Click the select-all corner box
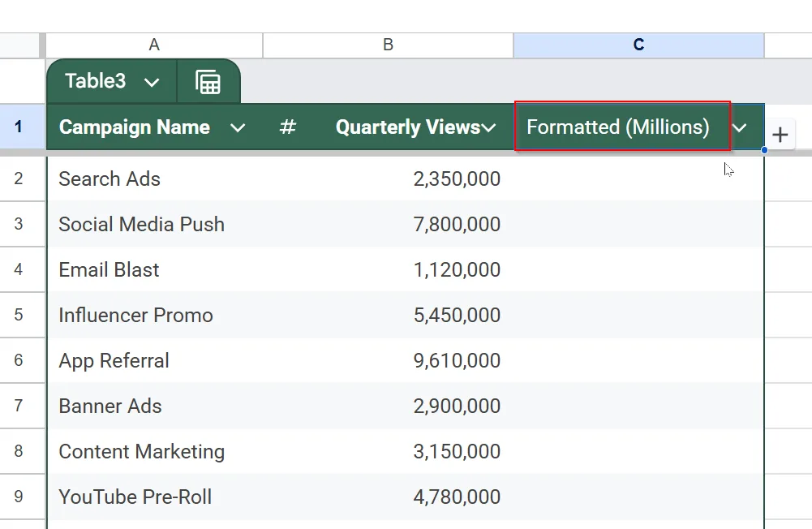The height and width of the screenshot is (529, 812). click(19, 45)
